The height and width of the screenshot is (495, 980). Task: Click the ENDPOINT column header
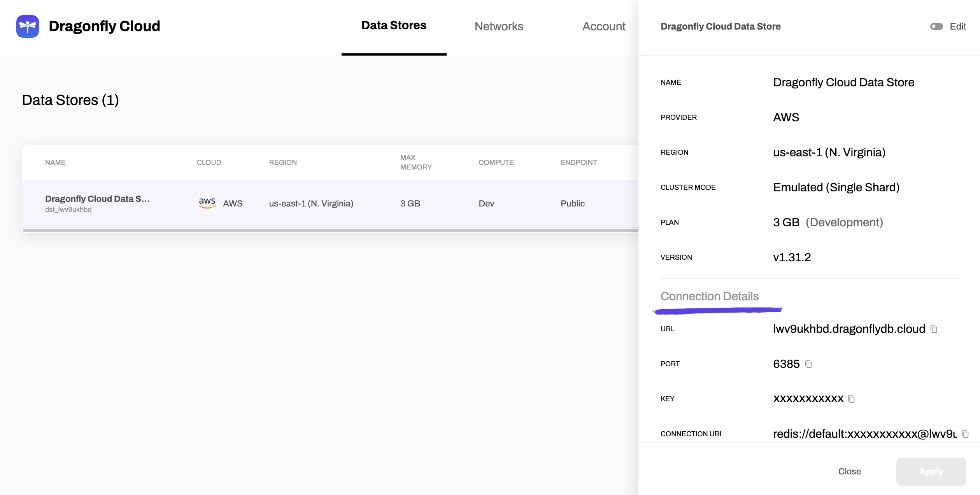point(579,163)
